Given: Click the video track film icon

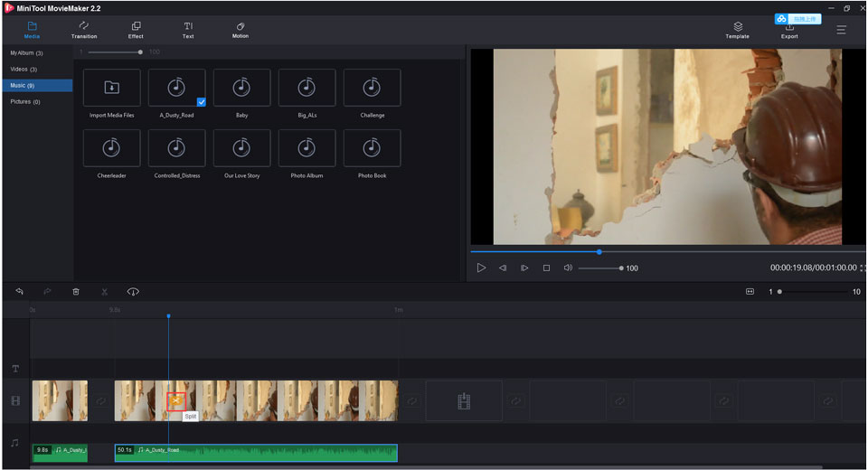Looking at the screenshot, I should 15,400.
